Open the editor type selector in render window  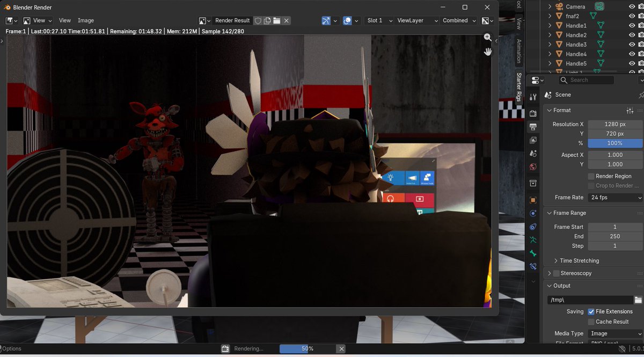(12, 20)
